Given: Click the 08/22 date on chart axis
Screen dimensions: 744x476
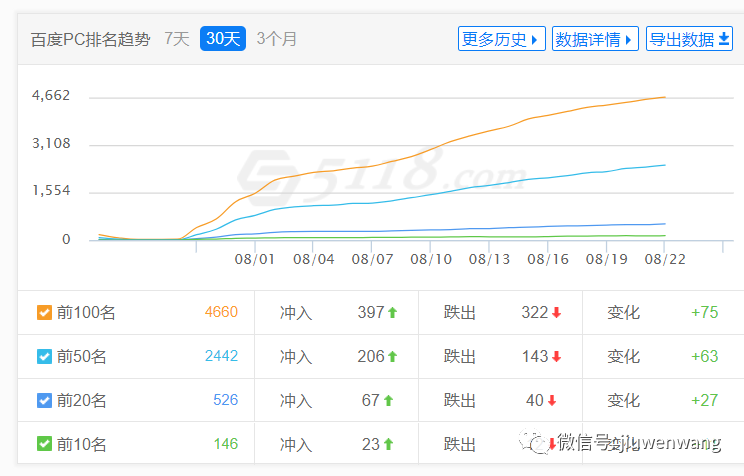Looking at the screenshot, I should click(665, 259).
